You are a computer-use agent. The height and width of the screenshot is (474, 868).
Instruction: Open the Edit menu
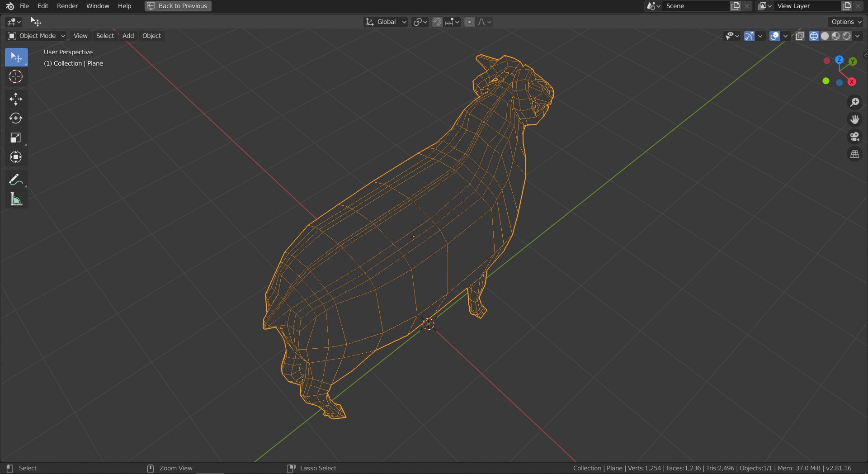click(43, 6)
